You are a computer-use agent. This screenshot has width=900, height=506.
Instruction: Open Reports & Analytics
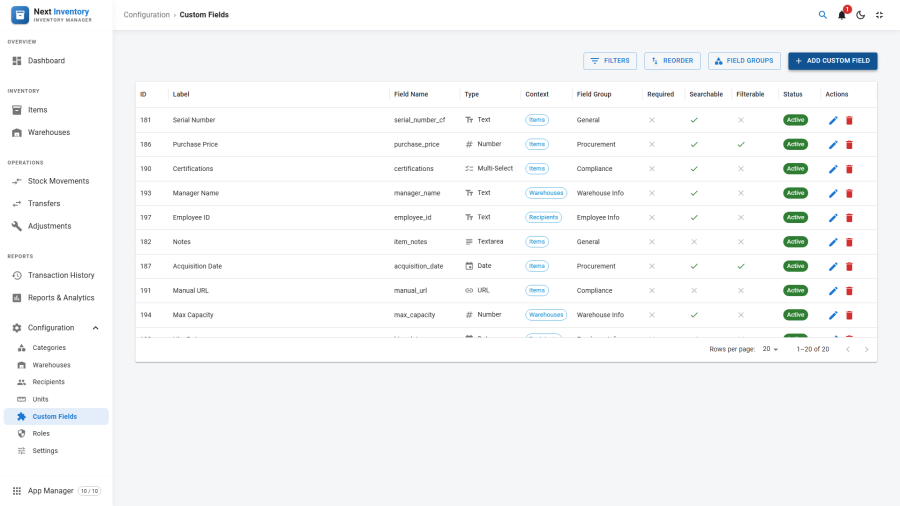(56, 298)
